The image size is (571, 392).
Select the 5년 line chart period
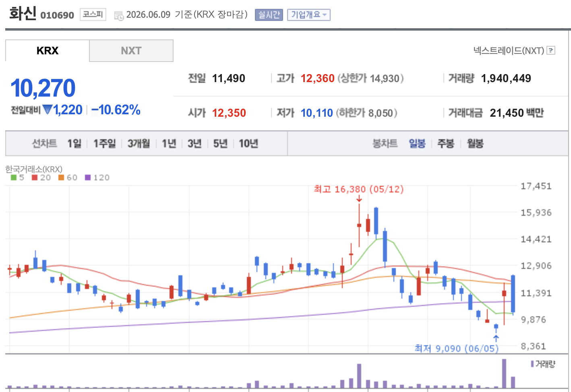(x=220, y=143)
